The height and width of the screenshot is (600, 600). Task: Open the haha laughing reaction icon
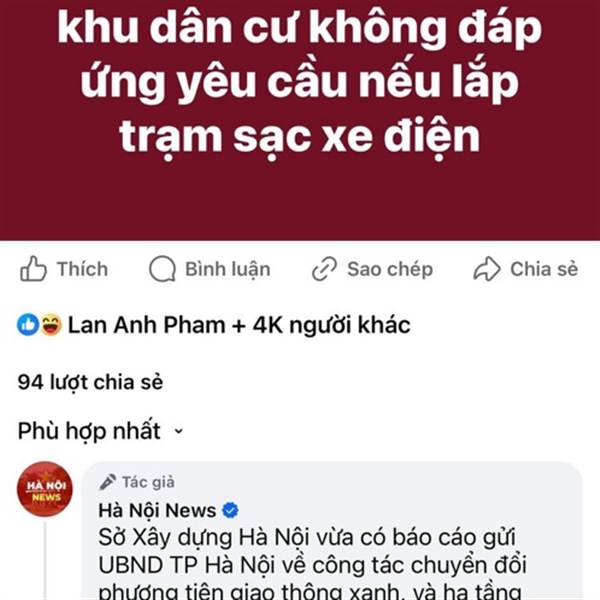click(51, 324)
